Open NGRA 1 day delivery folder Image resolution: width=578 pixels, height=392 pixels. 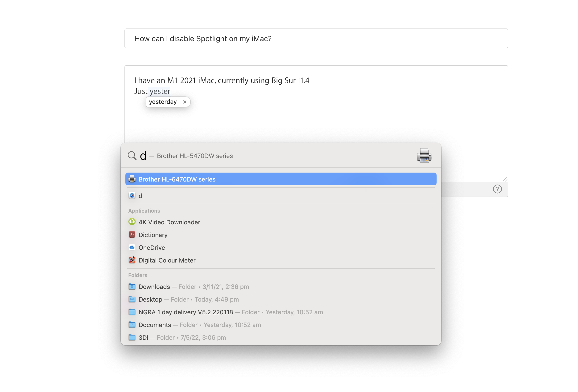pyautogui.click(x=186, y=312)
